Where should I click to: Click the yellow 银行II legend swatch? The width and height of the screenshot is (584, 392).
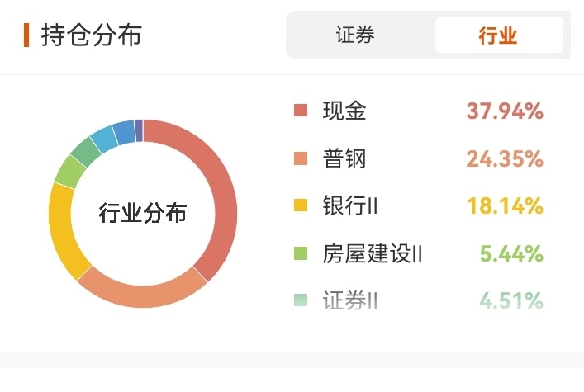[301, 205]
